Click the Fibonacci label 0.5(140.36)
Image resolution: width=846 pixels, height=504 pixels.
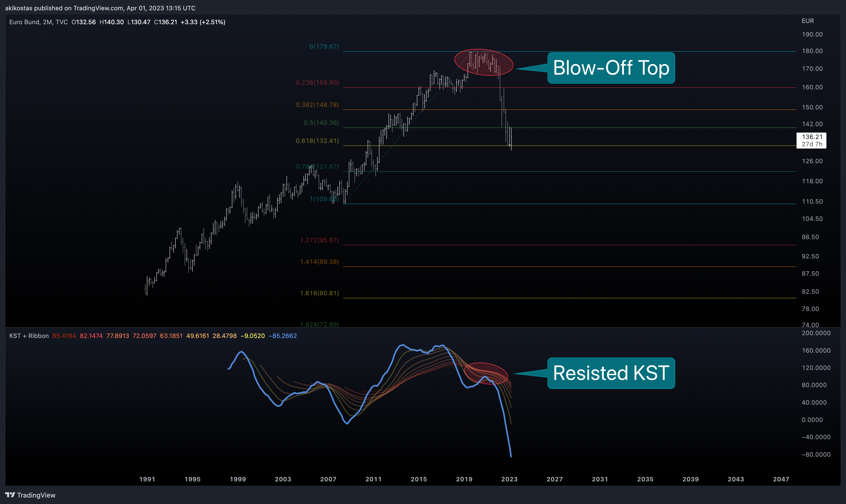click(x=321, y=123)
